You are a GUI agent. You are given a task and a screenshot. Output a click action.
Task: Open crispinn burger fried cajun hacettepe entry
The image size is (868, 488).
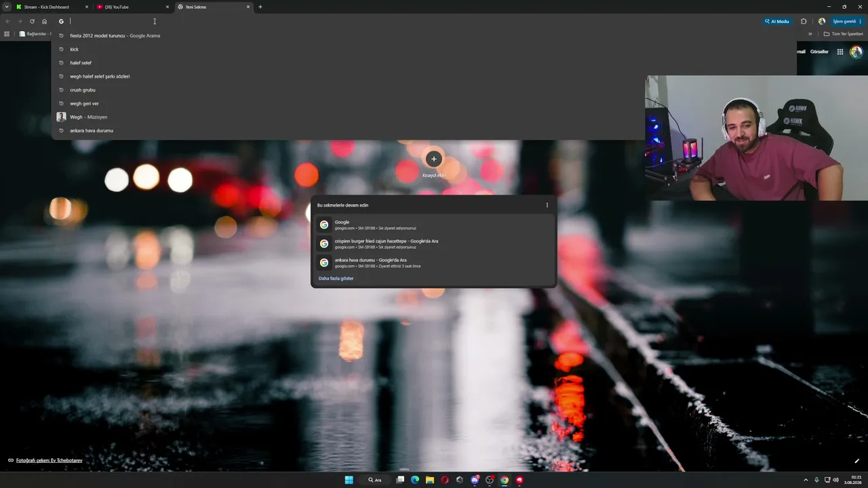pyautogui.click(x=434, y=243)
